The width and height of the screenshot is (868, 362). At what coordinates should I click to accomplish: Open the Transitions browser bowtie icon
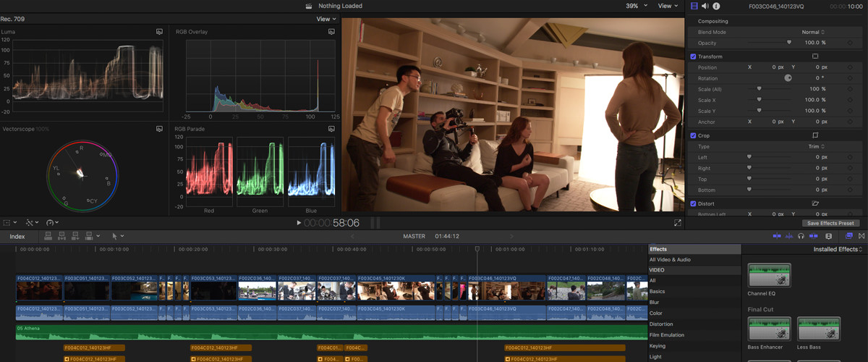861,236
